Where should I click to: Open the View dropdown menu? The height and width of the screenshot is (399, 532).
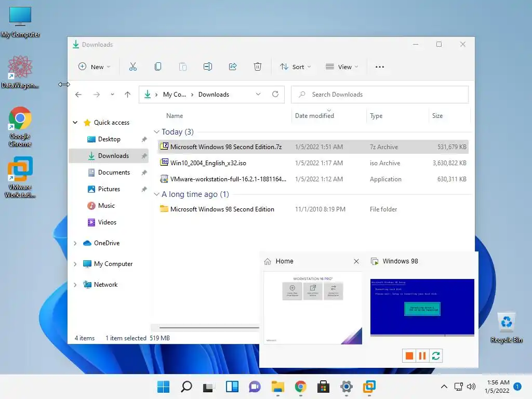click(342, 67)
